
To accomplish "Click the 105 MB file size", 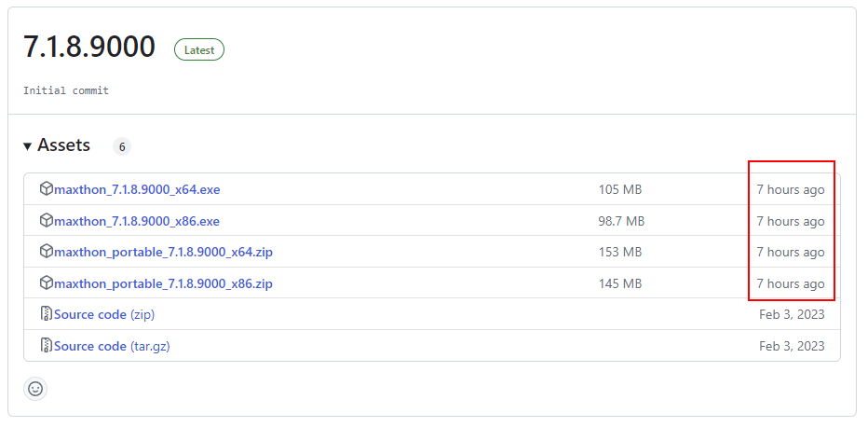I will (620, 189).
